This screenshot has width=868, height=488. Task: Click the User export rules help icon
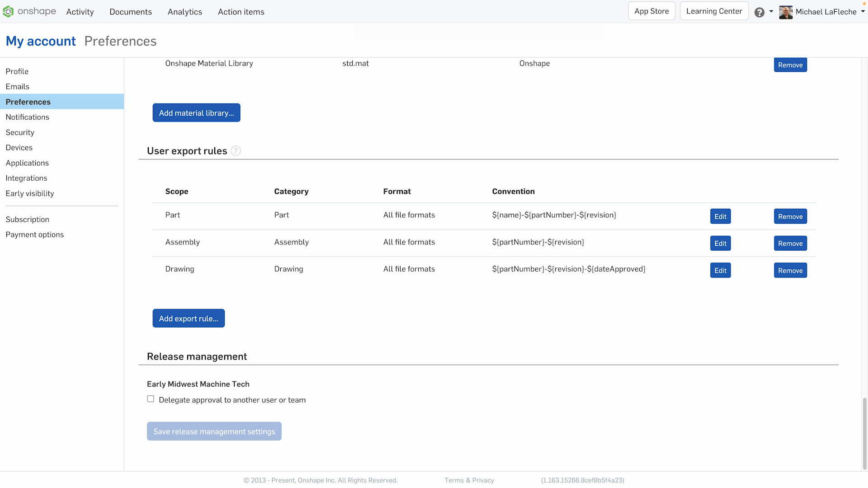(x=236, y=151)
